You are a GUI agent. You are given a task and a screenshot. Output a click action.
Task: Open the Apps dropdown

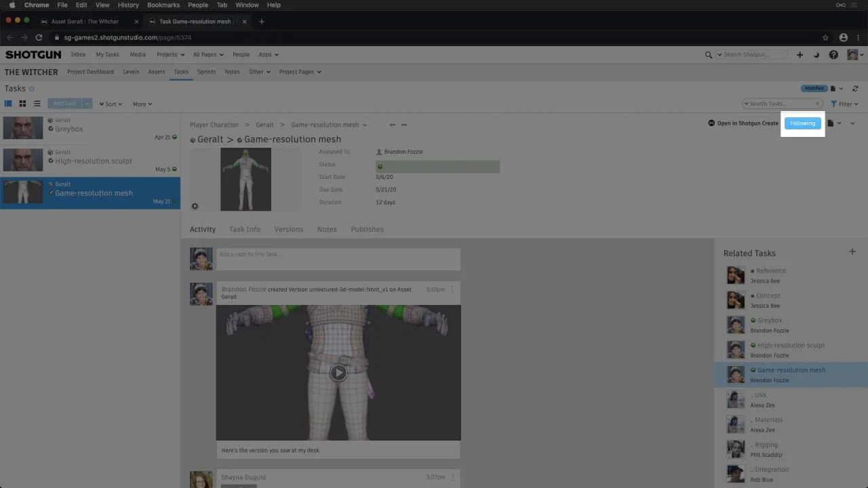tap(269, 55)
